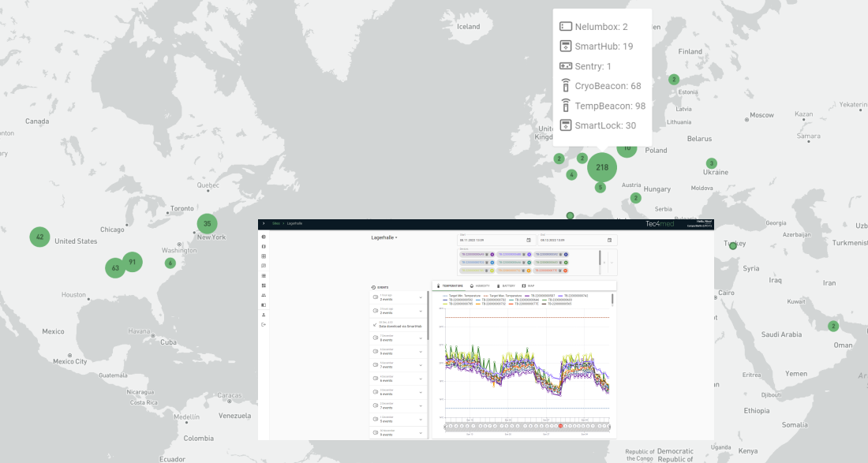This screenshot has width=868, height=463.
Task: Open the End date calendar picker
Action: click(x=609, y=240)
